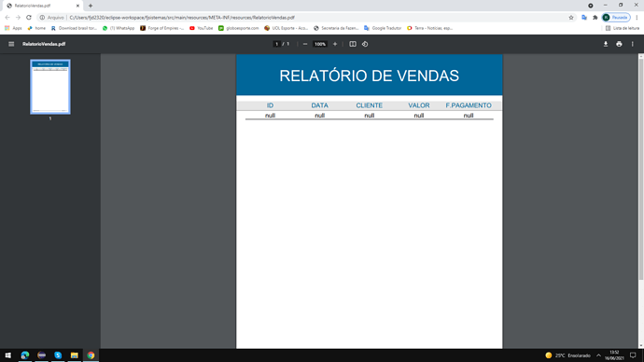
Task: Rotate the PDF counterclockwise
Action: (365, 44)
